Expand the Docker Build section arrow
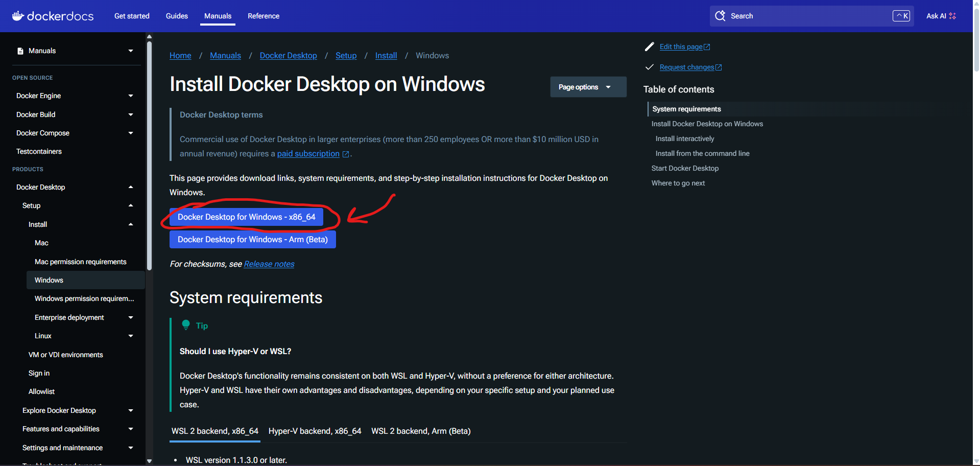 [x=131, y=114]
